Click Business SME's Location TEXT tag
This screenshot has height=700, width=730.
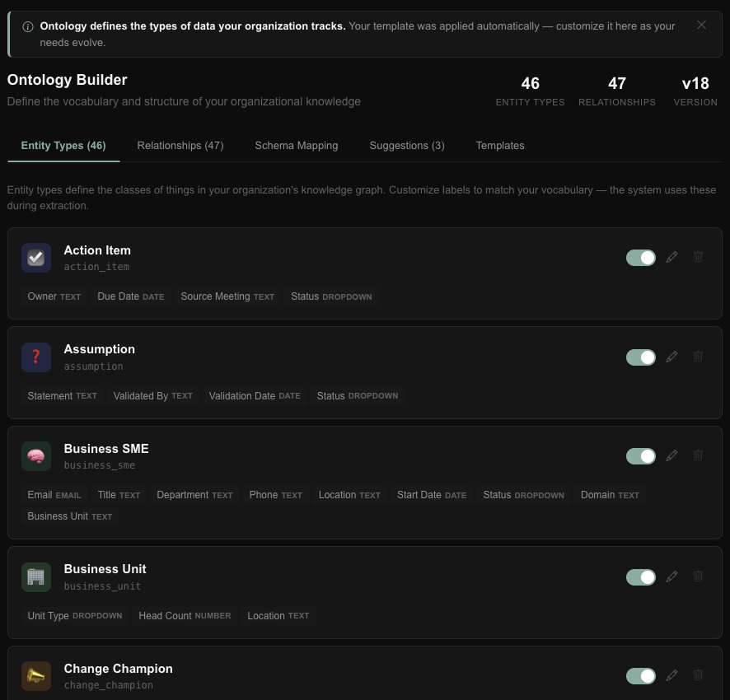point(349,495)
